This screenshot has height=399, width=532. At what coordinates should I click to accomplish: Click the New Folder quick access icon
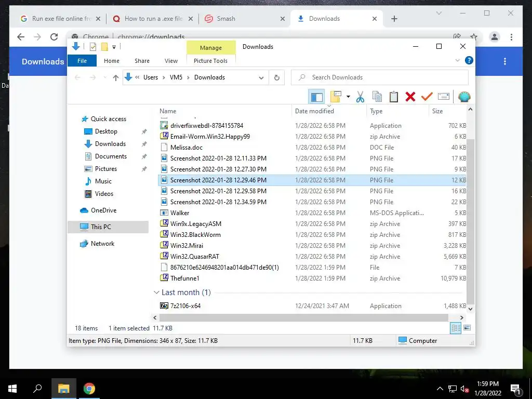pyautogui.click(x=104, y=47)
